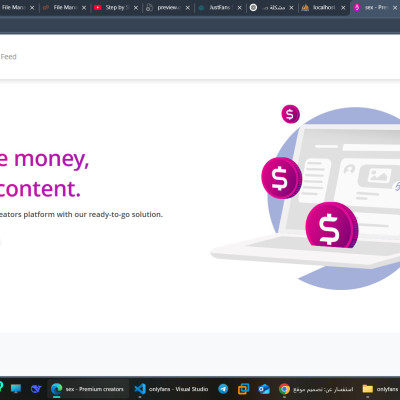The image size is (400, 400).
Task: Click the small floating dollar coin
Action: (x=290, y=114)
